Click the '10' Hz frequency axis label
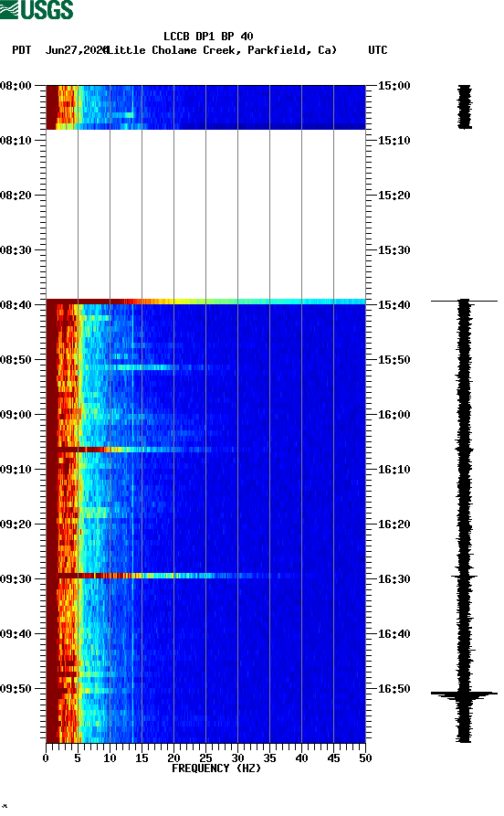 coord(110,758)
